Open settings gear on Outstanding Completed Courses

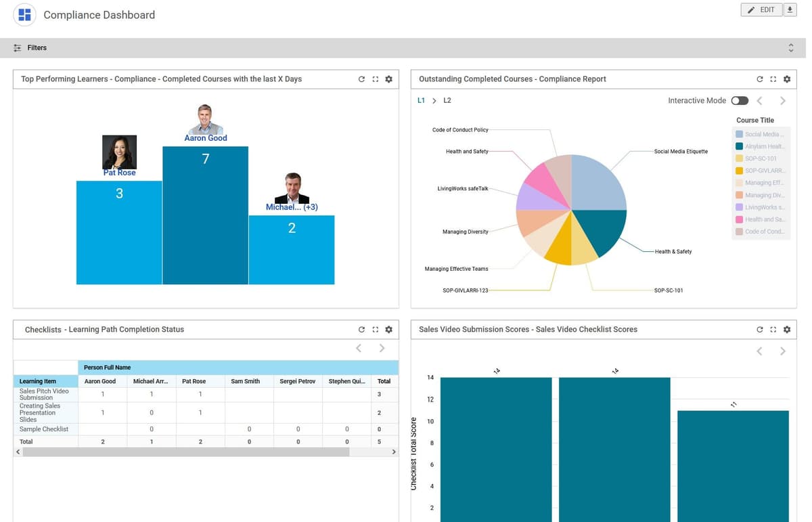click(x=787, y=79)
